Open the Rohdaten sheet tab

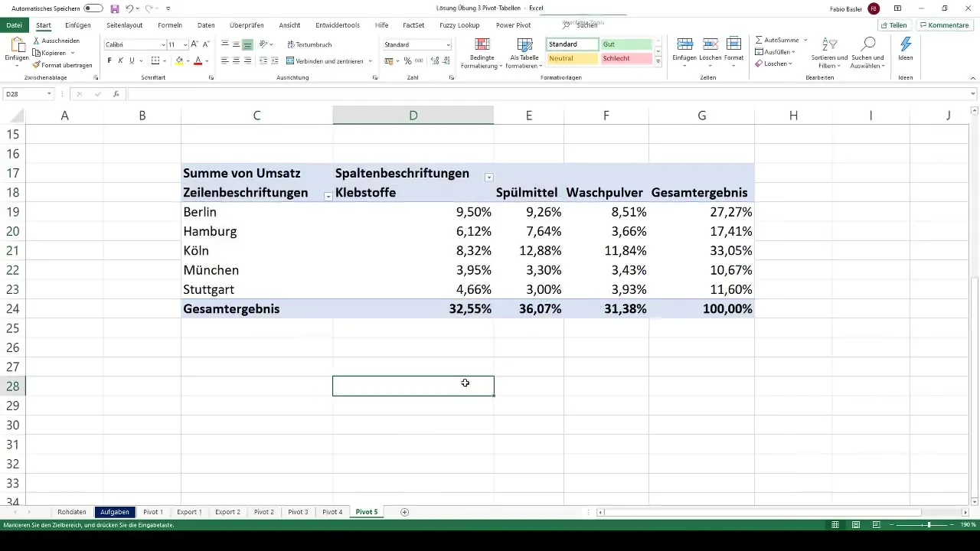(x=72, y=512)
